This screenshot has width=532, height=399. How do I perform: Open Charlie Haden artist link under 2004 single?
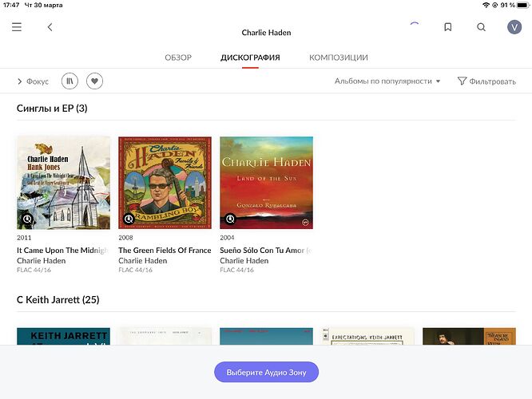click(244, 261)
